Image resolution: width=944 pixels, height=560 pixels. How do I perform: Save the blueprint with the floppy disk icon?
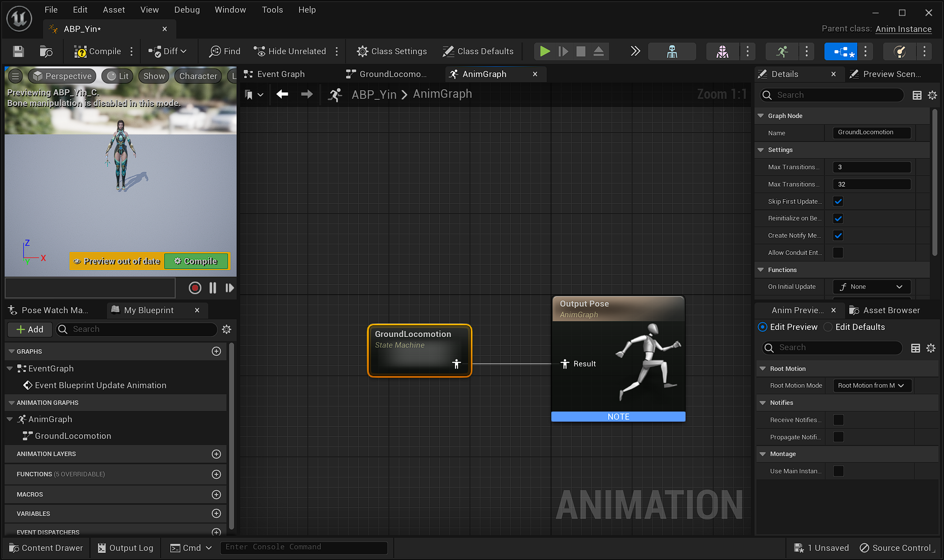[18, 51]
